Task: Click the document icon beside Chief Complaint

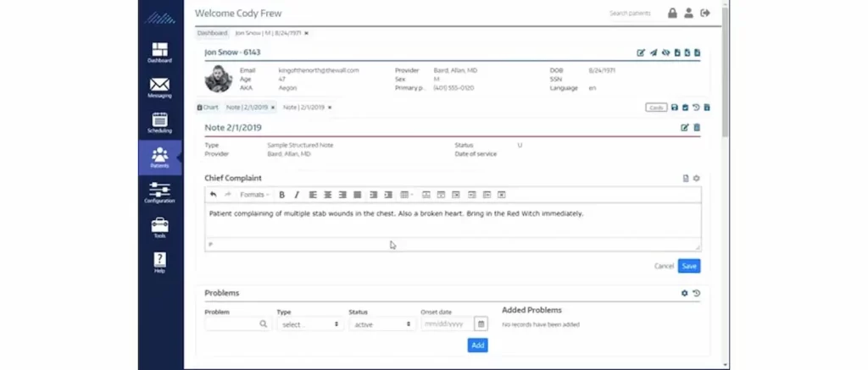Action: click(x=686, y=178)
